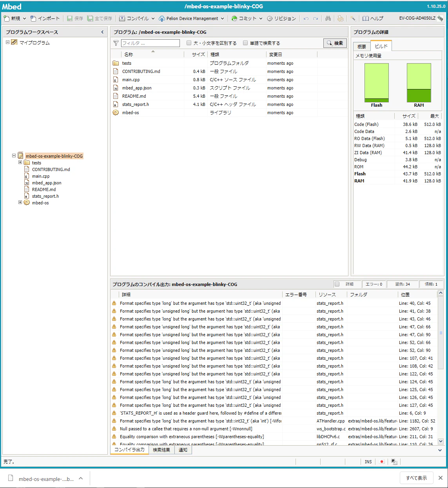Enable 単語で検索する whole-word checkbox
This screenshot has width=448, height=488.
245,43
